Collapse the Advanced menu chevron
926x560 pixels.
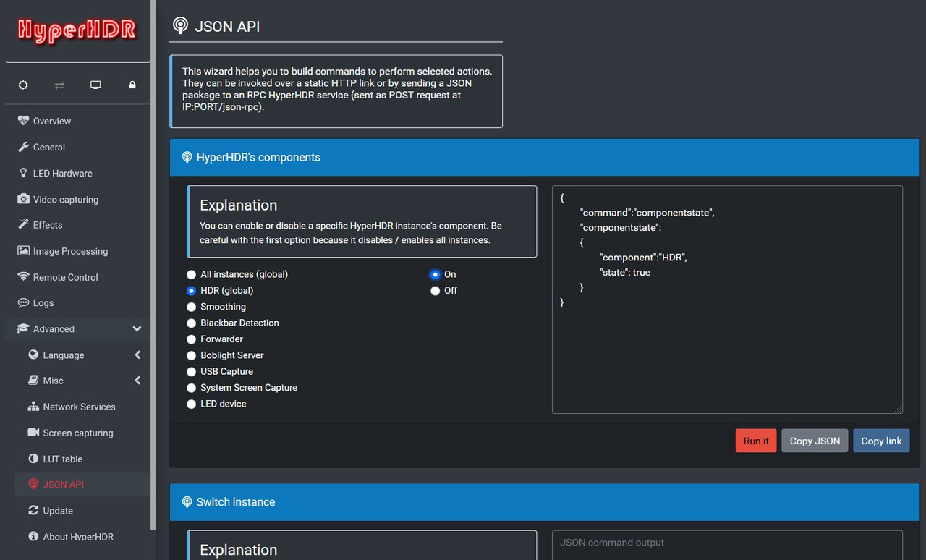tap(137, 329)
